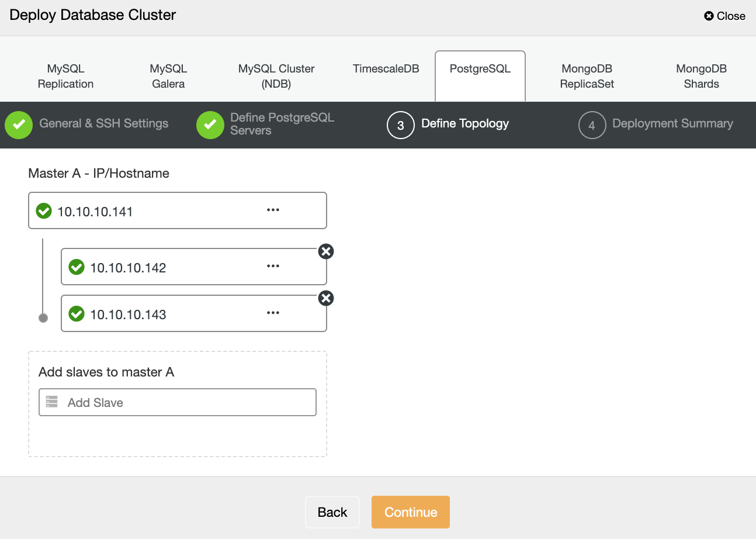Click green check icon beside 10.10.10.141
The image size is (756, 539).
pyautogui.click(x=44, y=210)
